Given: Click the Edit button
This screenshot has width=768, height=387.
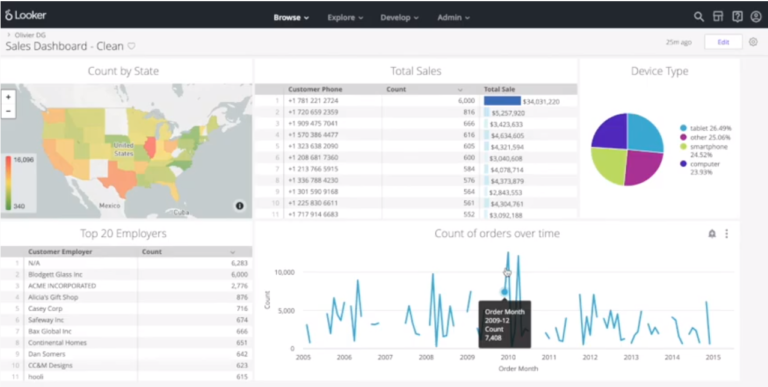Looking at the screenshot, I should coord(723,42).
